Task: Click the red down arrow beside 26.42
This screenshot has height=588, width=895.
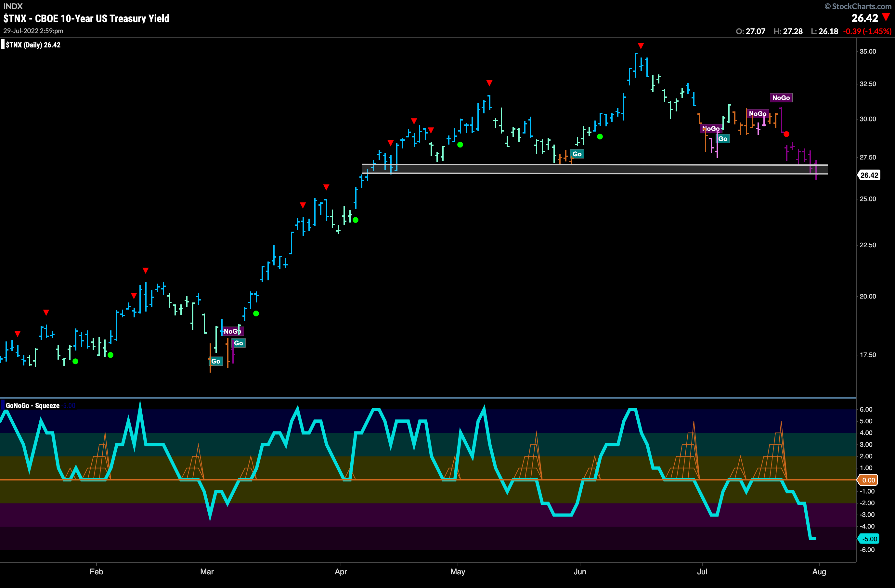Action: [x=886, y=17]
